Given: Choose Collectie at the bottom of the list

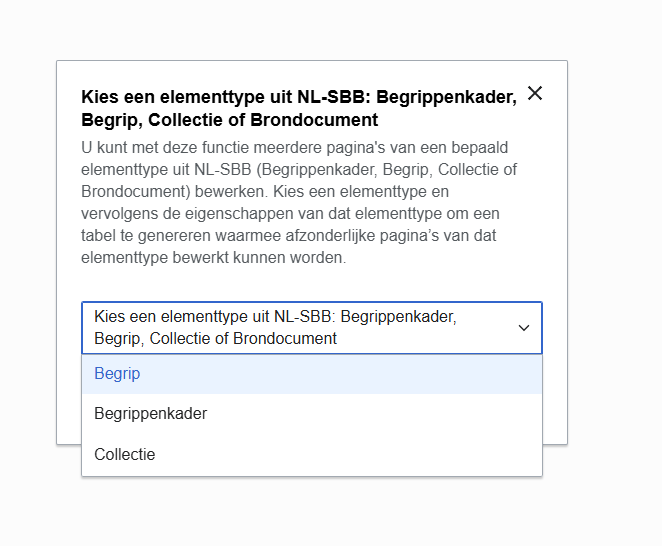Looking at the screenshot, I should pos(125,455).
